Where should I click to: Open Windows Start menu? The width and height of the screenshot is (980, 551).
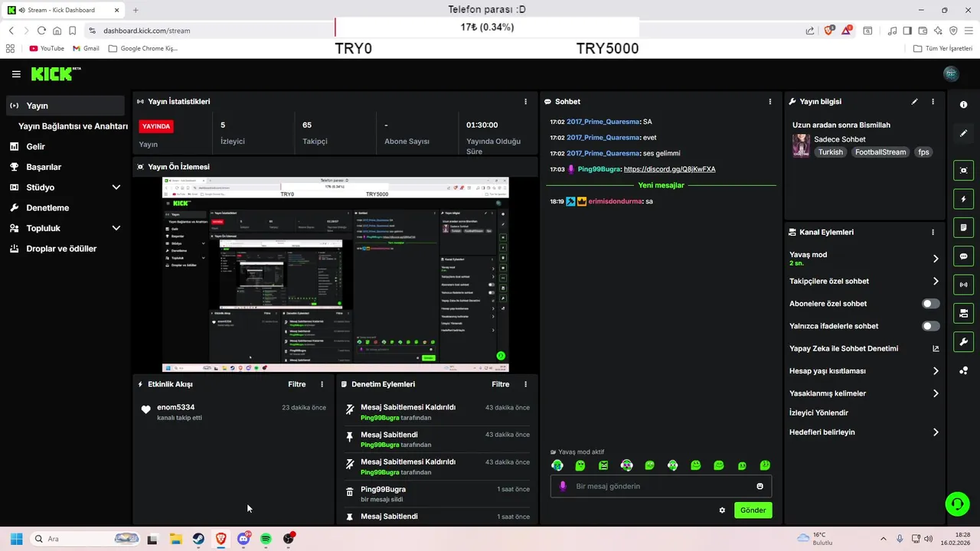[x=16, y=539]
